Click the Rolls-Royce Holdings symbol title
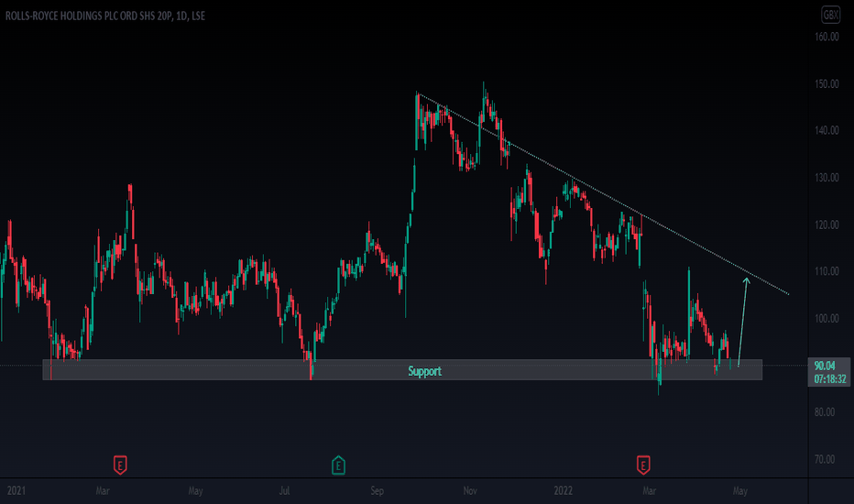 [x=105, y=16]
